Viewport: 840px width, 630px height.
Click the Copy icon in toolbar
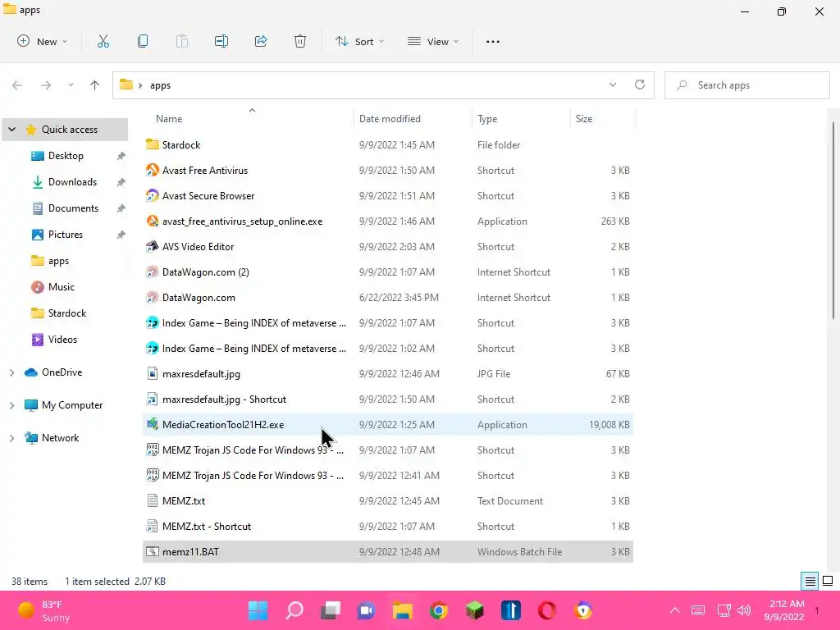[x=143, y=41]
